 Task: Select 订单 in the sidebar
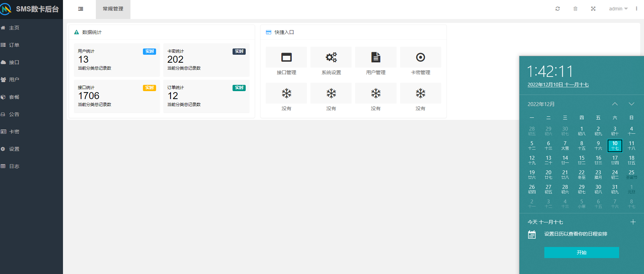point(14,45)
